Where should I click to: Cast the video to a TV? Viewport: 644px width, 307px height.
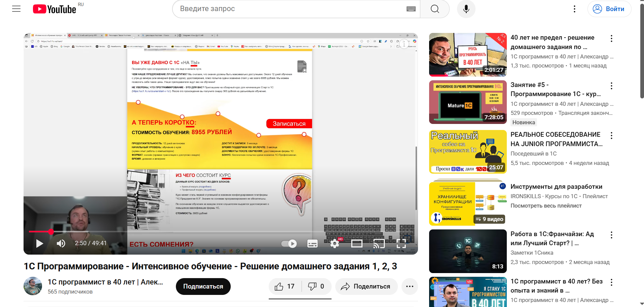pyautogui.click(x=379, y=244)
